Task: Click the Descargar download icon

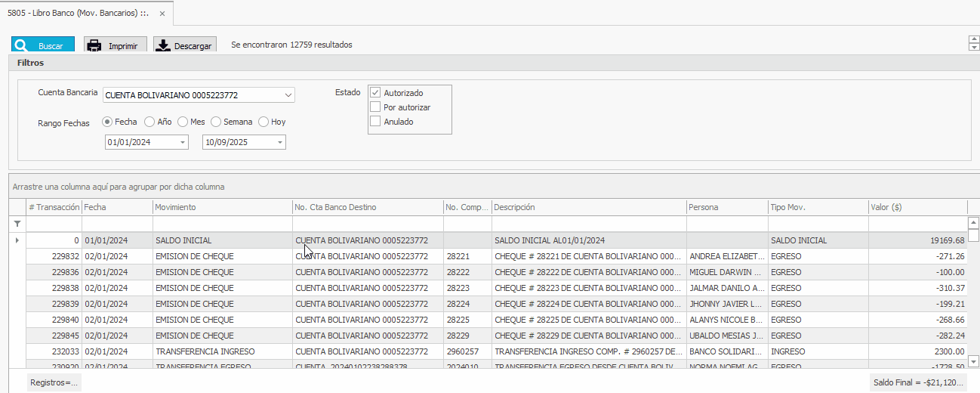Action: [163, 45]
